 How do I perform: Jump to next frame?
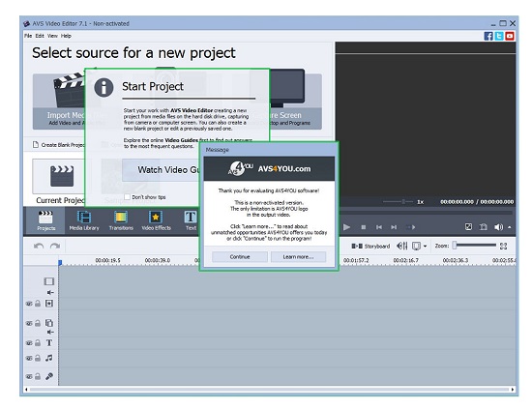pos(394,227)
